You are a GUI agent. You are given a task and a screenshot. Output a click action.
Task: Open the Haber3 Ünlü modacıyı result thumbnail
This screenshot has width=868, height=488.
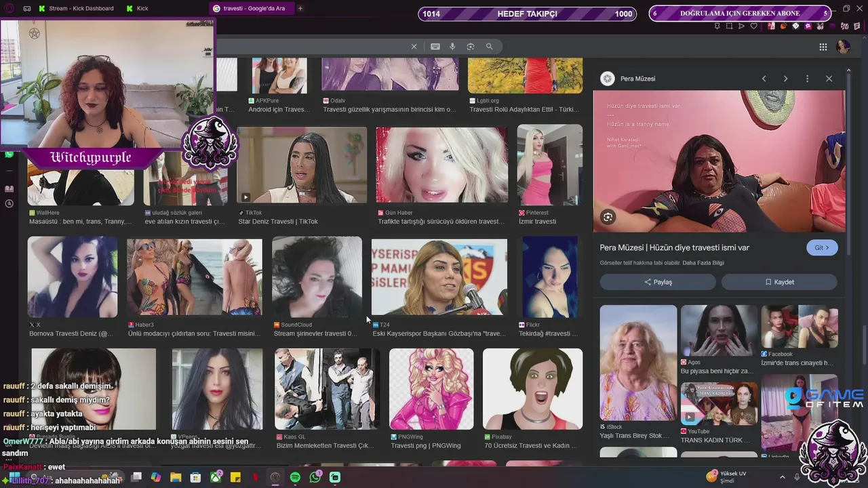coord(194,277)
